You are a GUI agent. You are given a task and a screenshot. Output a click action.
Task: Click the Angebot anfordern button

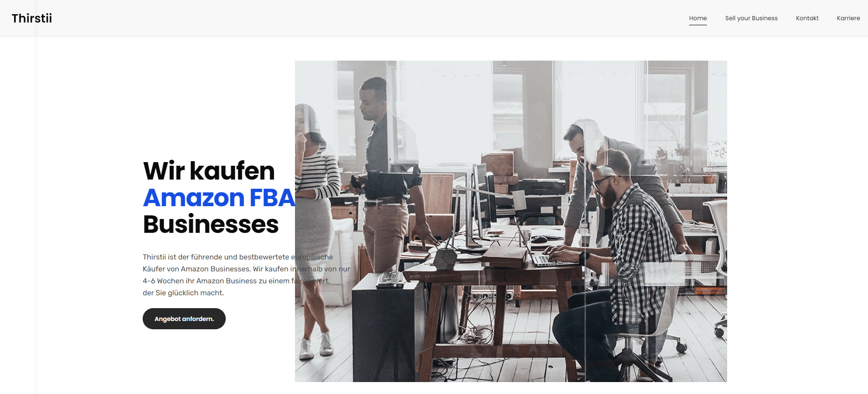tap(184, 319)
